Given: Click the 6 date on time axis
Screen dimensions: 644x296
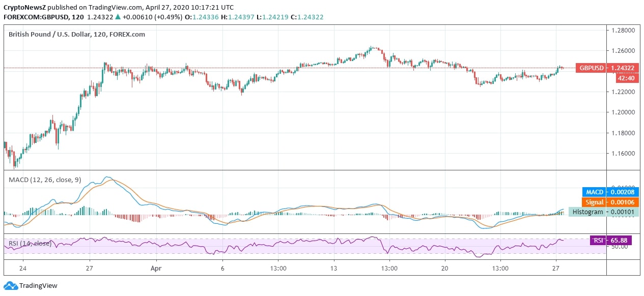Looking at the screenshot, I should (x=222, y=268).
